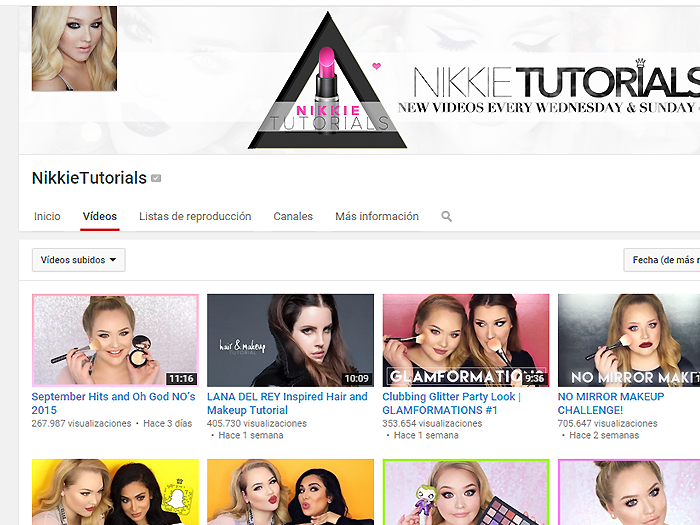Click the Hace 2 semanas label

[604, 435]
